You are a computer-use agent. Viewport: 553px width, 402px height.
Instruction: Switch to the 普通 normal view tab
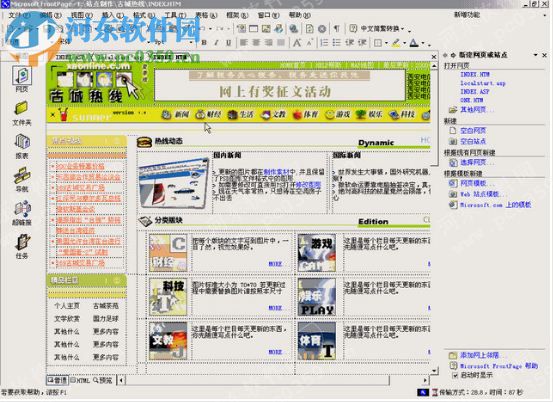pyautogui.click(x=57, y=380)
